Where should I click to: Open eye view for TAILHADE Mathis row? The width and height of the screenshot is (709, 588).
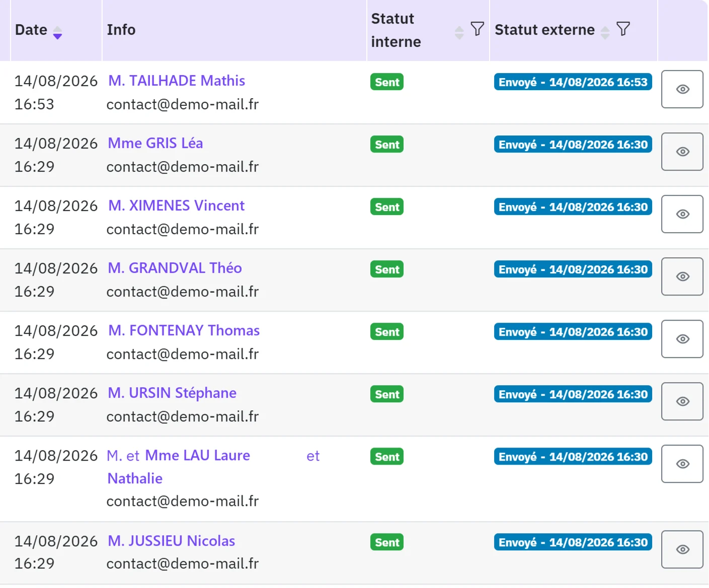click(x=682, y=89)
